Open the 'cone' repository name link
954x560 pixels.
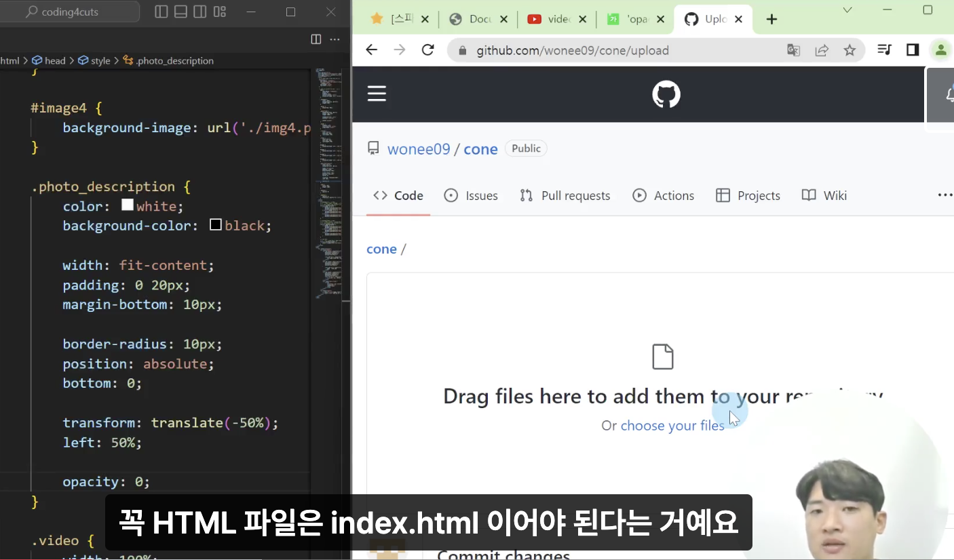pos(480,149)
